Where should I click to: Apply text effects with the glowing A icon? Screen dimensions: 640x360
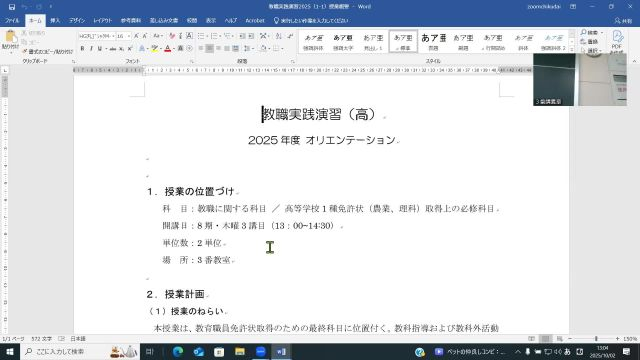[142, 49]
